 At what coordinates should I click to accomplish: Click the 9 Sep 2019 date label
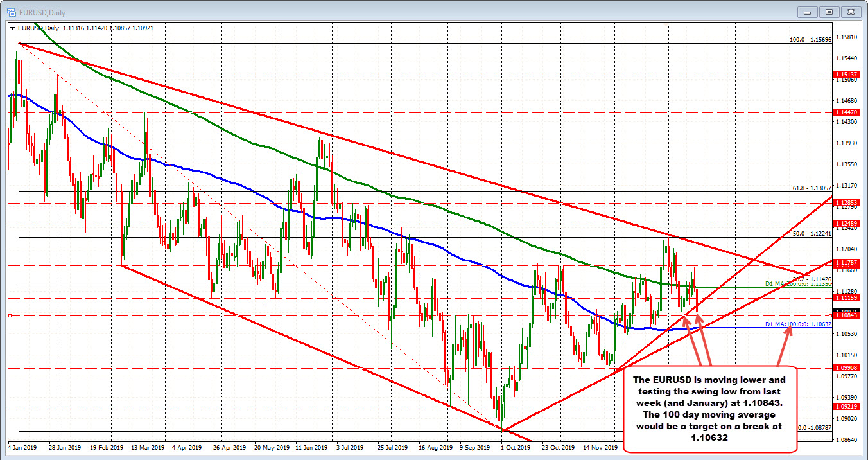pyautogui.click(x=476, y=447)
